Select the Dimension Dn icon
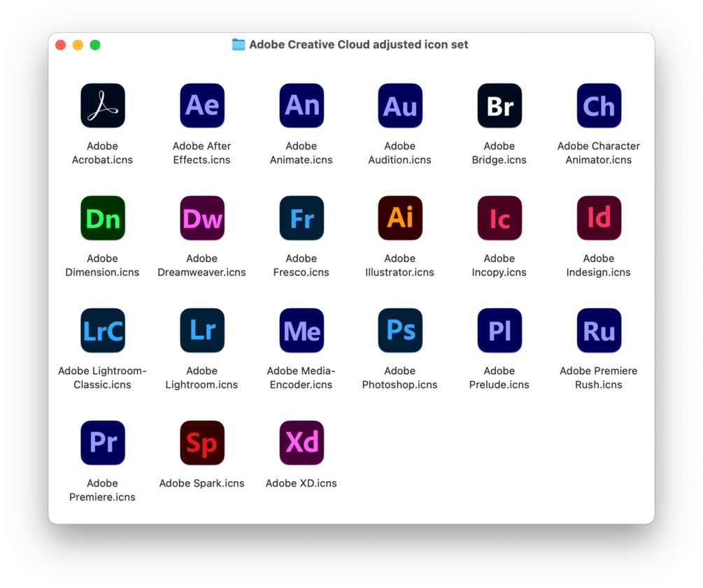 103,218
